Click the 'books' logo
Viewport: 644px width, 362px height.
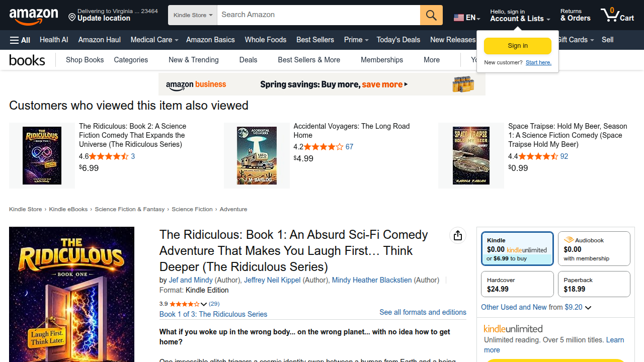[x=27, y=60]
